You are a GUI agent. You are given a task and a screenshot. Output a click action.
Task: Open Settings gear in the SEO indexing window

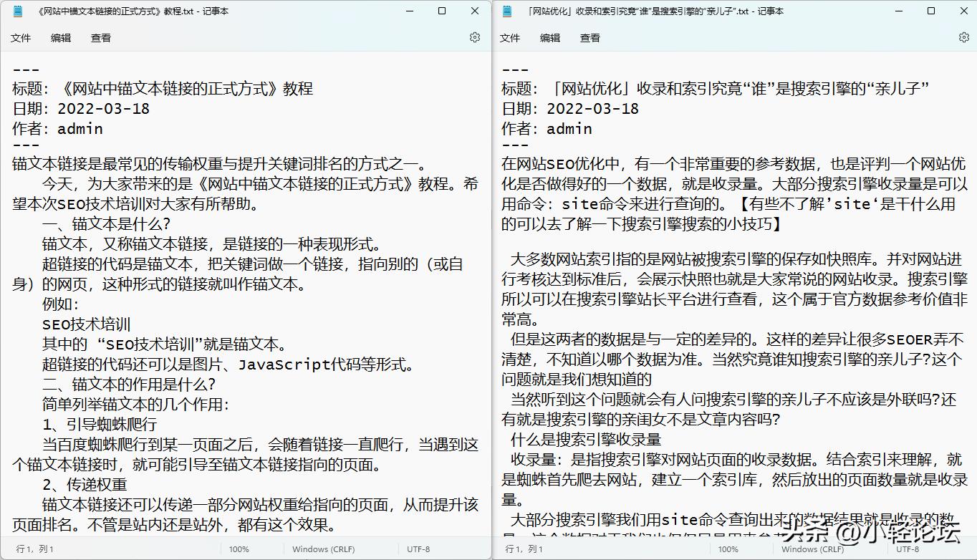pos(963,37)
